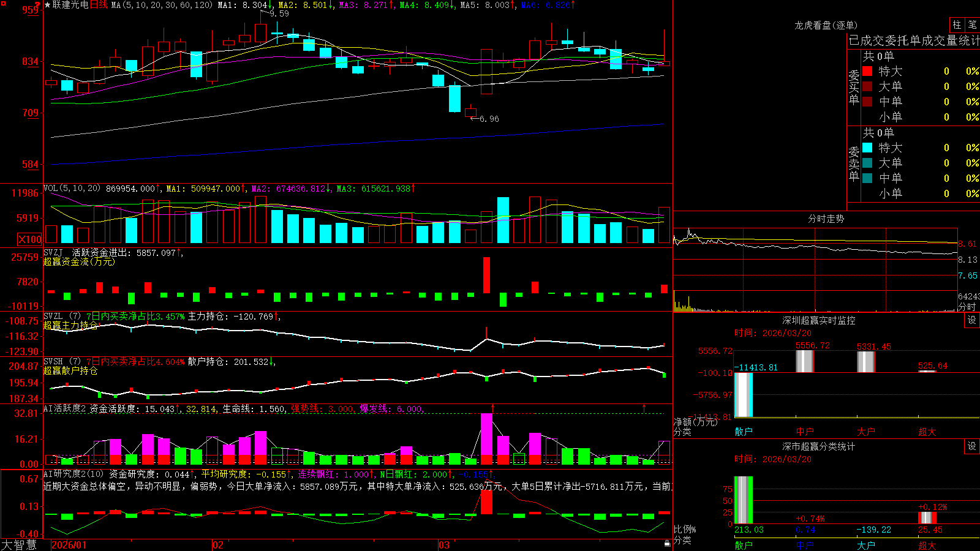Select 散户 category in 深圳超赢实时监控

click(744, 432)
